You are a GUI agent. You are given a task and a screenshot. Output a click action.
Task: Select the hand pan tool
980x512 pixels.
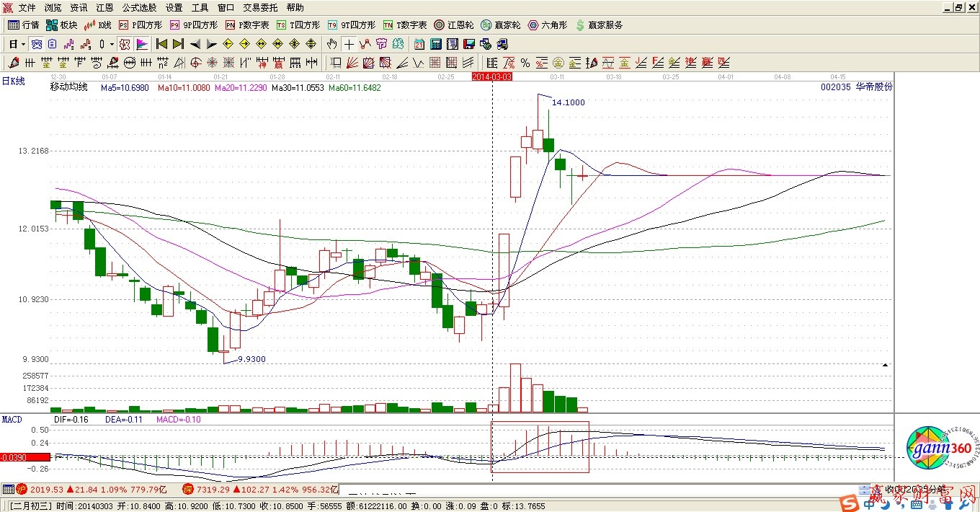[332, 44]
